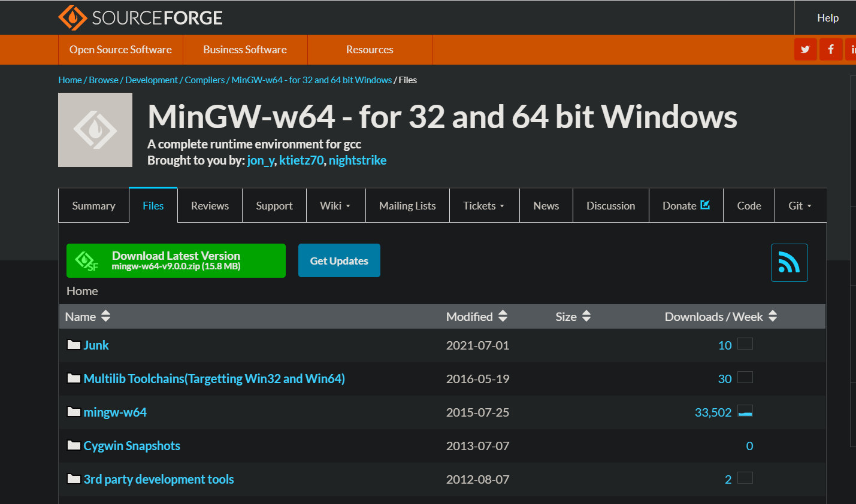Switch to the Mailing Lists tab
This screenshot has height=504, width=856.
407,205
